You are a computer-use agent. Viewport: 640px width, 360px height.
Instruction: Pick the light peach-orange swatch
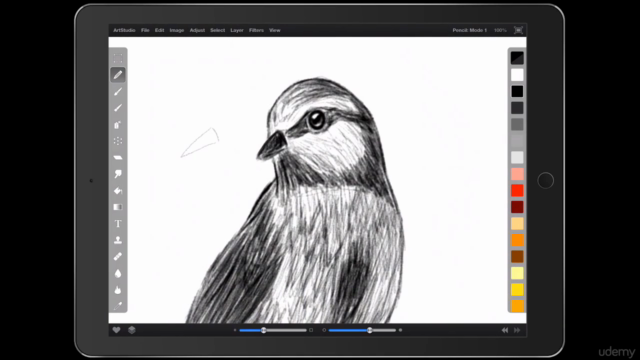click(517, 224)
